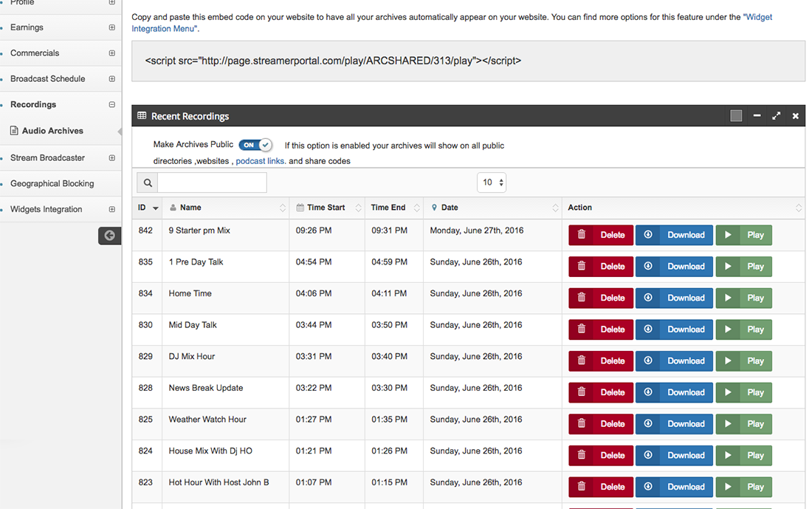Screen dimensions: 812x509
Task: Click play triangle for House Mix With Dj HO
Action: [728, 455]
